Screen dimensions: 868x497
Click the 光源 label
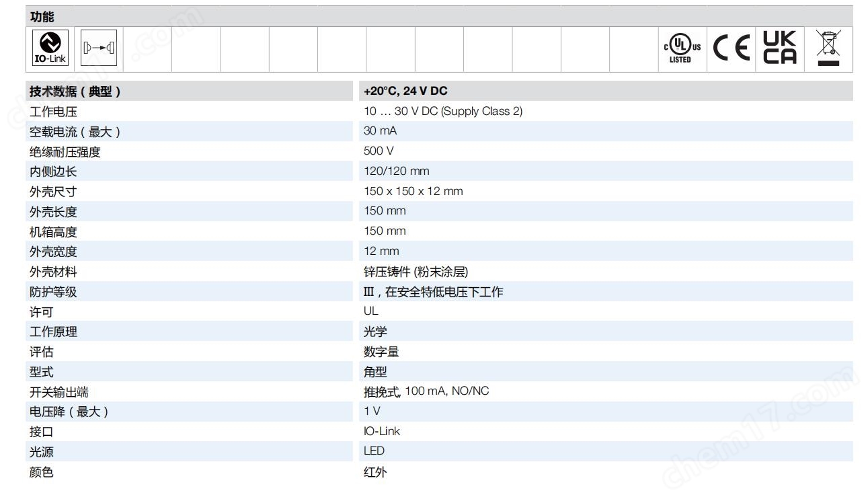(41, 452)
